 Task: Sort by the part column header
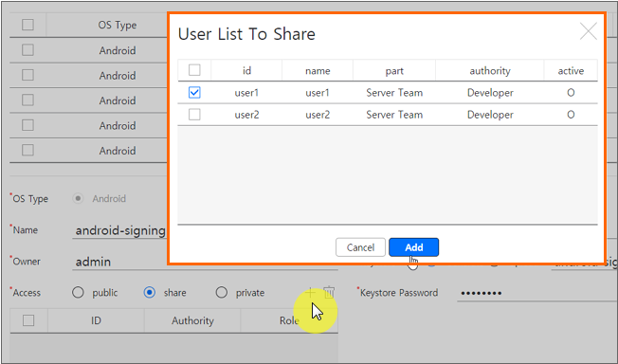point(394,70)
